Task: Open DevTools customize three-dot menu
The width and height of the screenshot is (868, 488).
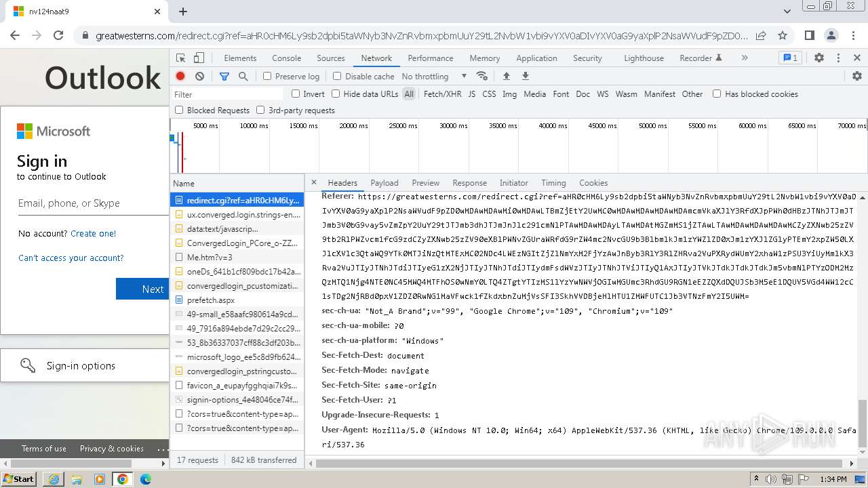Action: click(838, 58)
